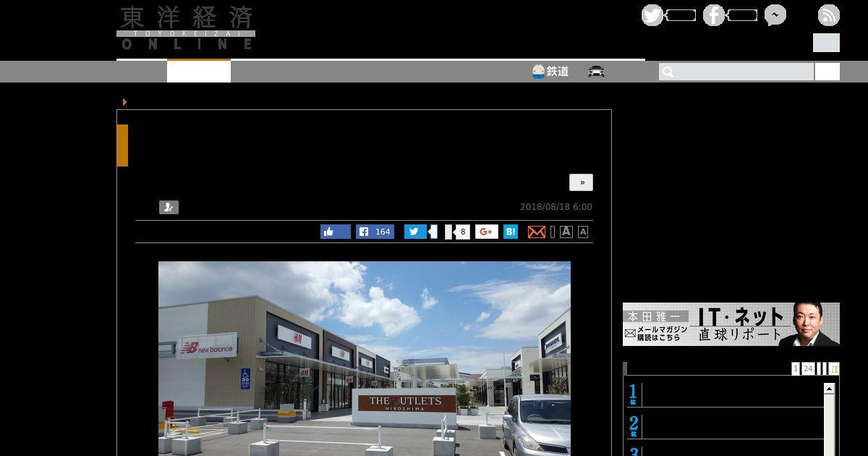Click THE OUTLETS HIROSHIMA article photo
The image size is (868, 456).
pyautogui.click(x=365, y=358)
